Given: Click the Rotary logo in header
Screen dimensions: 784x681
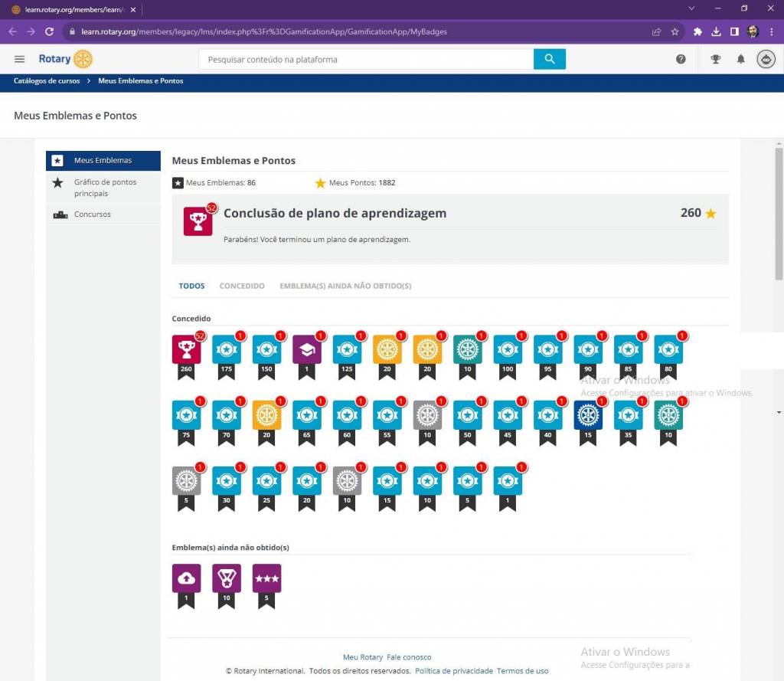Looking at the screenshot, I should (x=66, y=59).
